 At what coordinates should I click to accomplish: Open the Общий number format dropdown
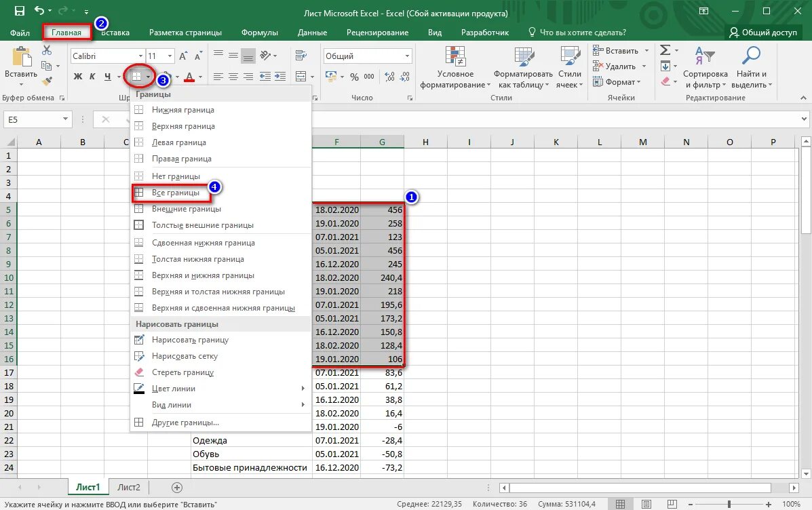[407, 56]
